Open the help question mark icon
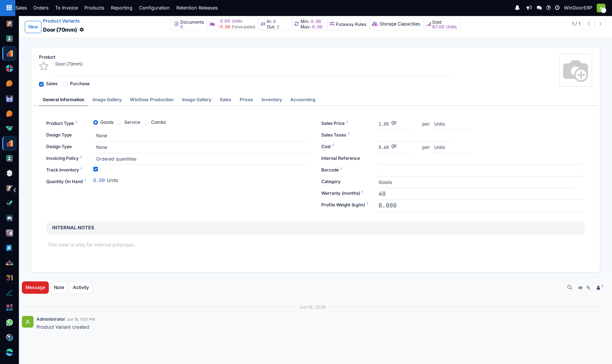Viewport: 612px width, 364px height. click(548, 8)
